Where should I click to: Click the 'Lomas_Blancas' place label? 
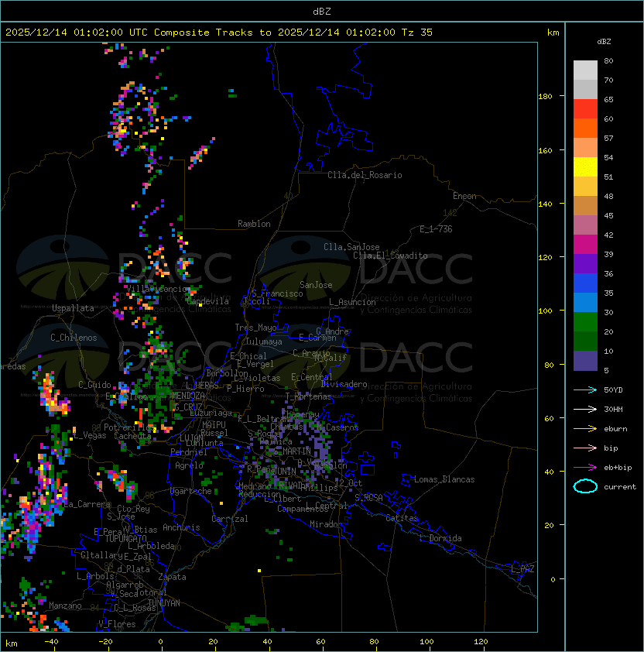pyautogui.click(x=444, y=479)
